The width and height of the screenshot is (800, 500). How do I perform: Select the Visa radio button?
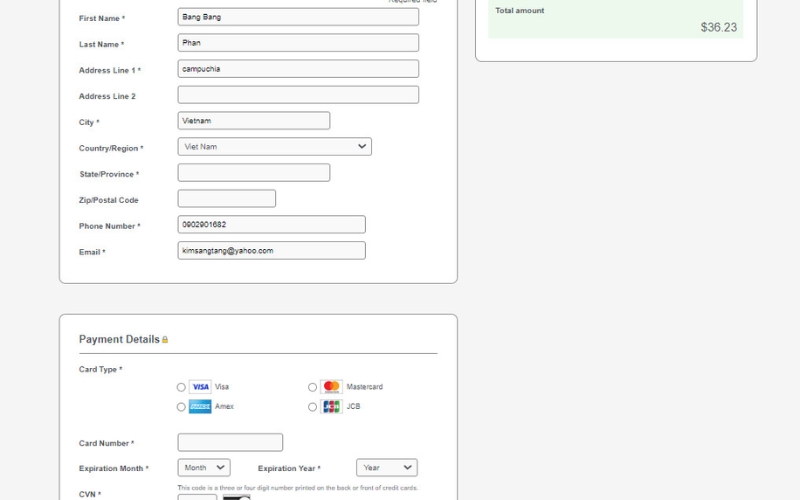[x=181, y=387]
